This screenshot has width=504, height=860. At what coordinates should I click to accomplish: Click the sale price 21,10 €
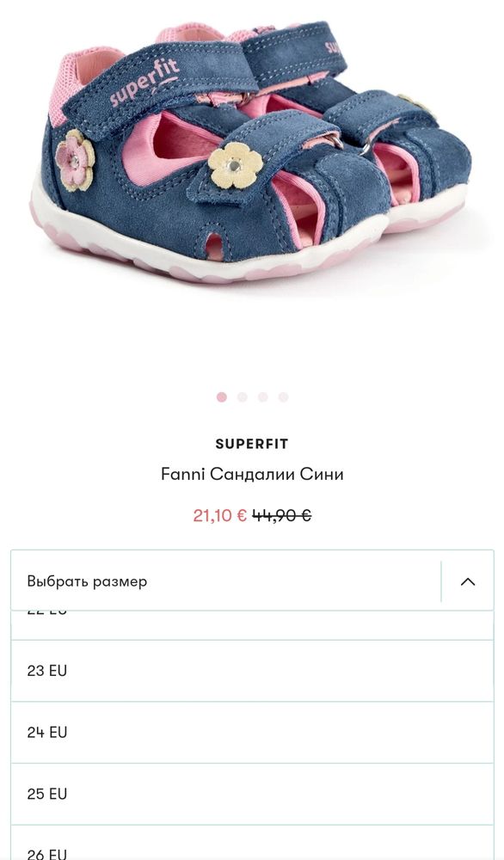tap(219, 515)
